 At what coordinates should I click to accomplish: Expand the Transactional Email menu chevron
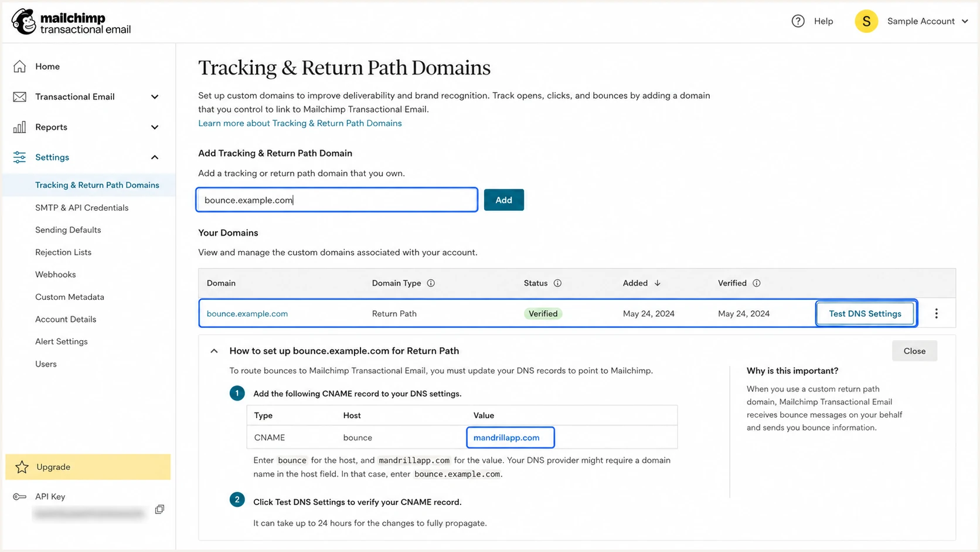coord(155,97)
